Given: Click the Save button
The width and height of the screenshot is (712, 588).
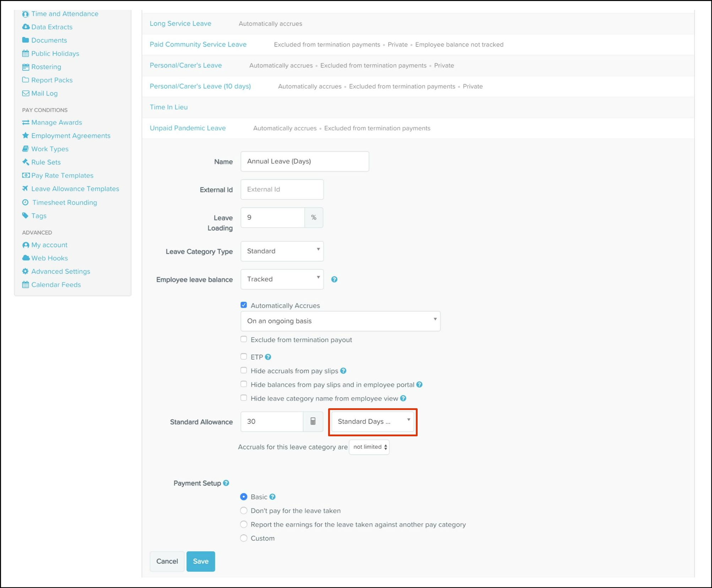Looking at the screenshot, I should tap(201, 561).
